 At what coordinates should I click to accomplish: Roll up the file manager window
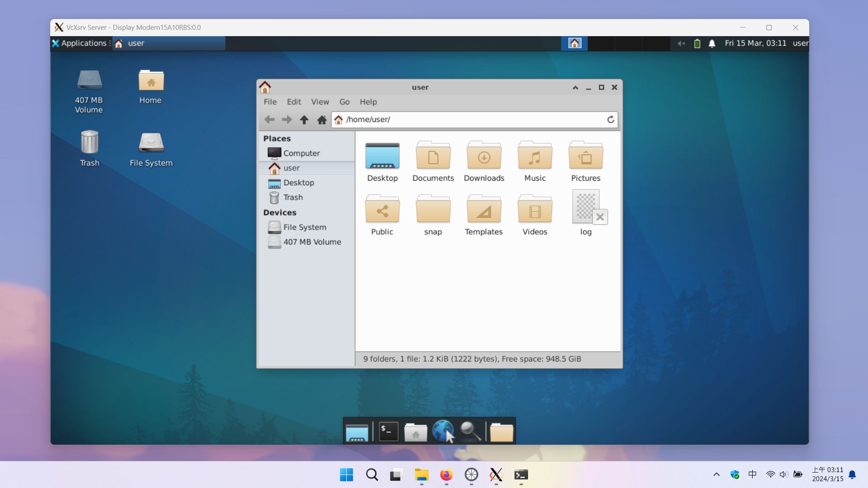(575, 88)
